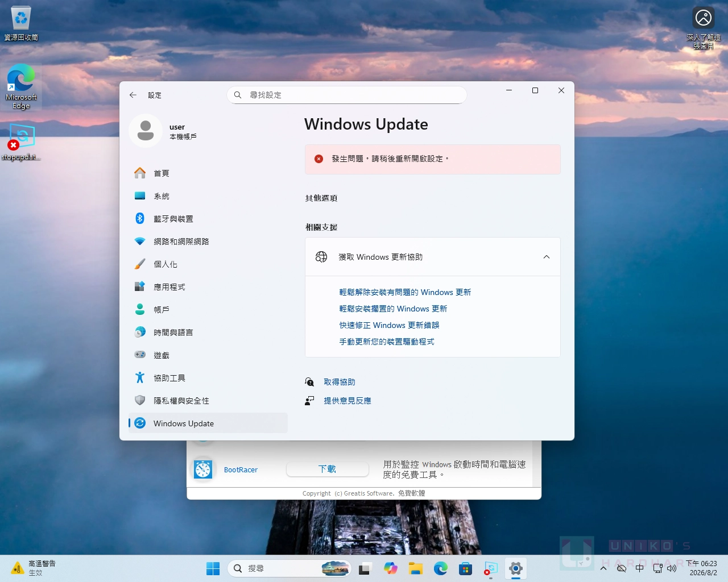Screen dimensions: 728x582
Task: Open Microsoft Edge from the taskbar
Action: (441, 568)
